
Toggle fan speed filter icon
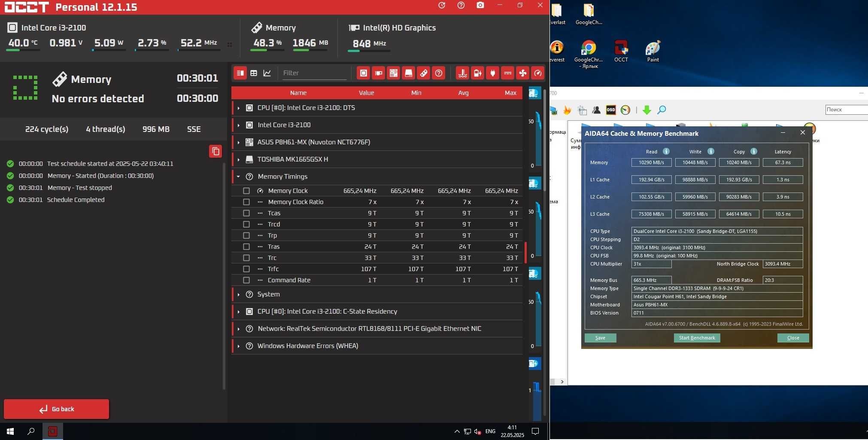522,73
